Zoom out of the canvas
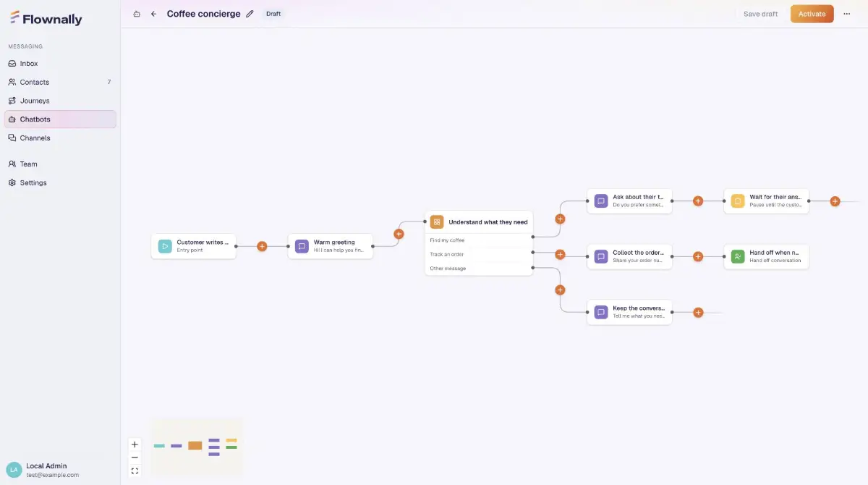Viewport: 868px width, 485px height. (135, 457)
